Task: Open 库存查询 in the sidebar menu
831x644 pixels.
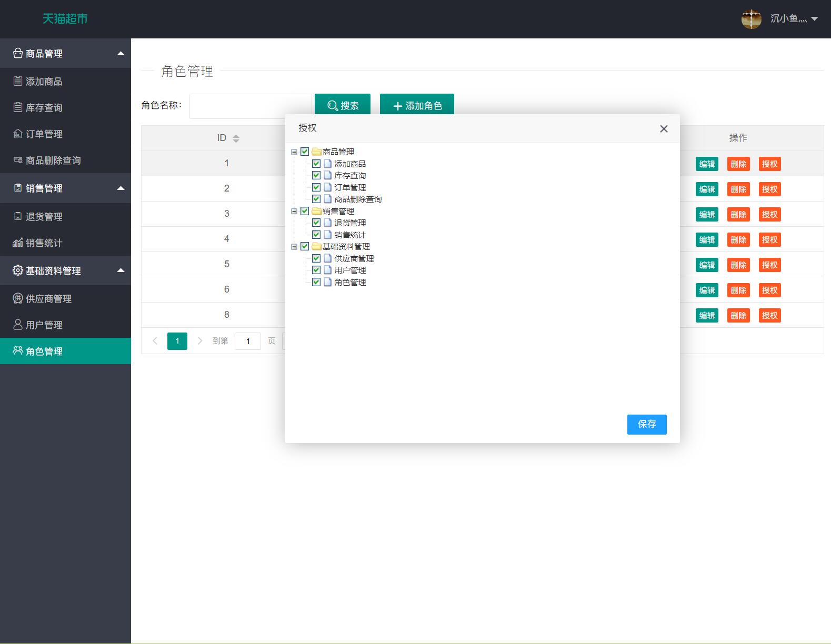Action: pyautogui.click(x=65, y=108)
